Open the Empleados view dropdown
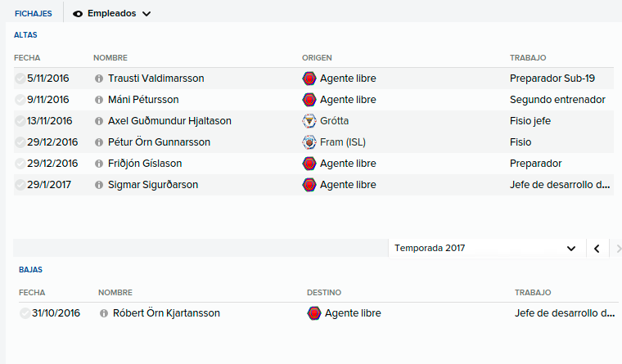 click(112, 13)
